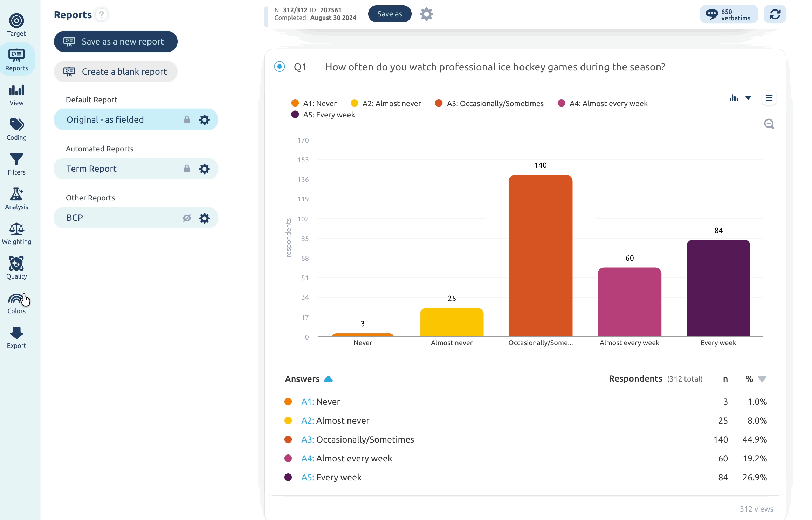Click the refresh data icon

[x=775, y=14]
